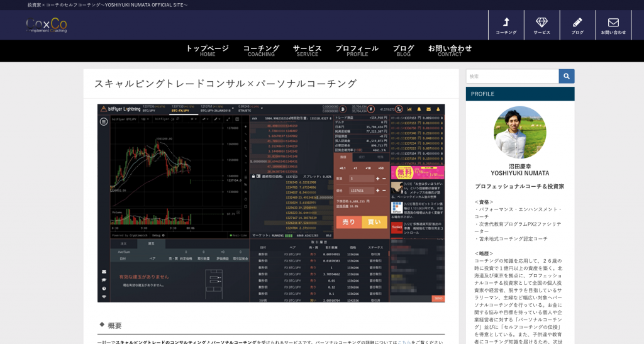Click the ＜資格＞ label in sidebar
644x344 pixels.
pos(484,202)
